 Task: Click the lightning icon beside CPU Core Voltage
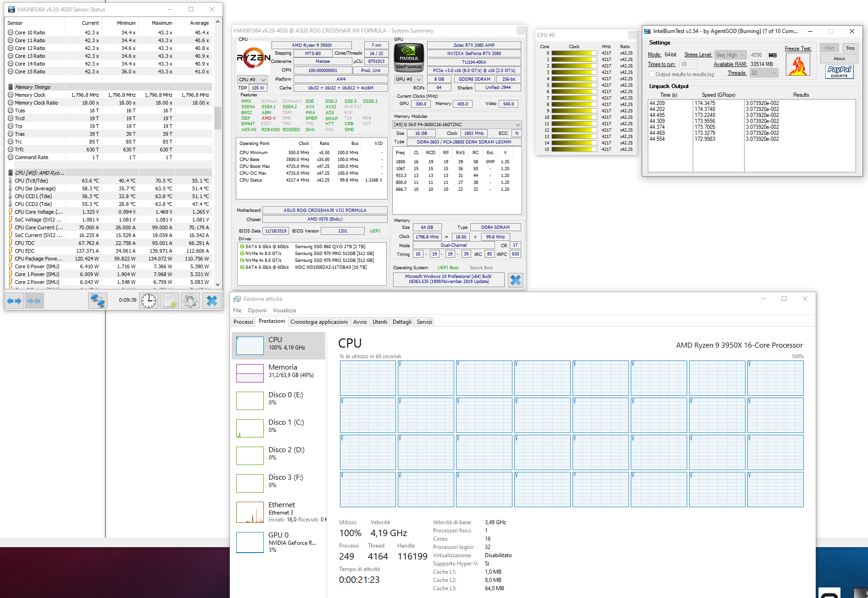pos(11,212)
